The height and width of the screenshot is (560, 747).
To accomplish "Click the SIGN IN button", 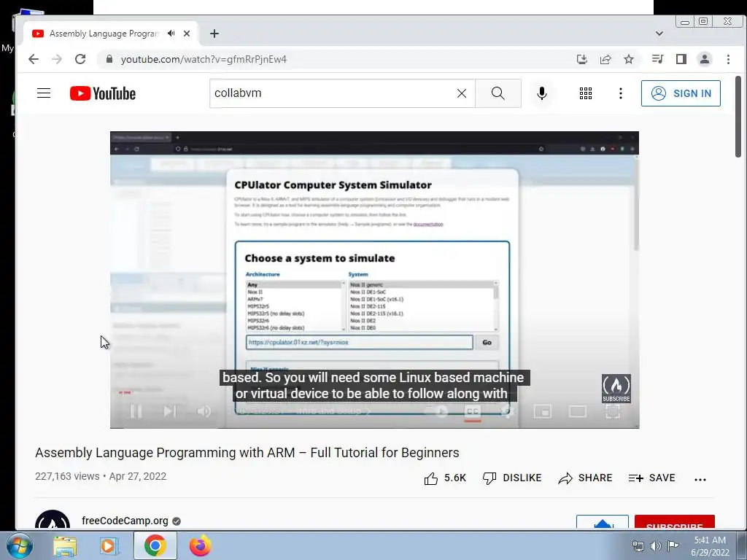I will tap(681, 93).
